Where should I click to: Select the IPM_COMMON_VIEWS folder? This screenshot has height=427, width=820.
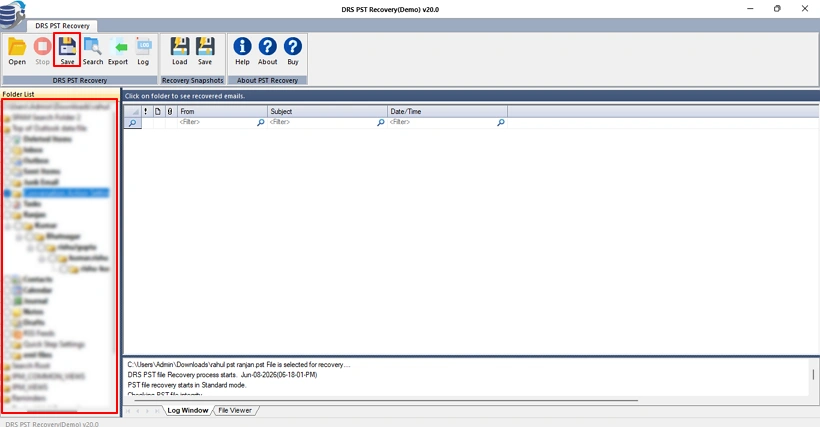click(49, 376)
